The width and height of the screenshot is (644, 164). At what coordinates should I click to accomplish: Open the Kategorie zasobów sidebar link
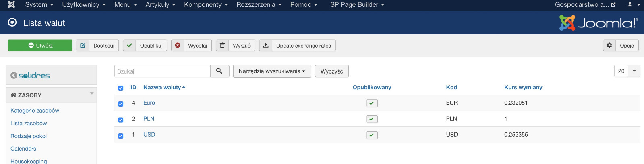click(35, 111)
